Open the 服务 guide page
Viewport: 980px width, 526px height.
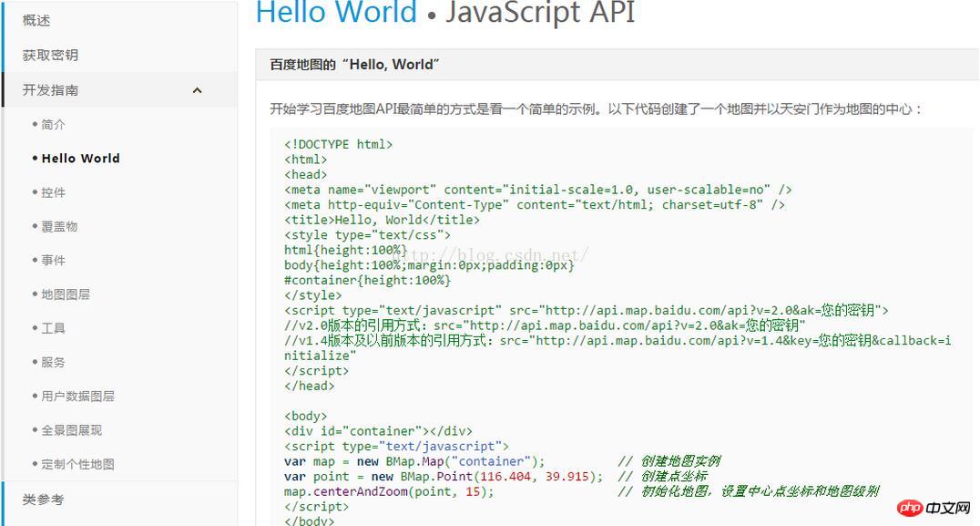click(x=53, y=362)
